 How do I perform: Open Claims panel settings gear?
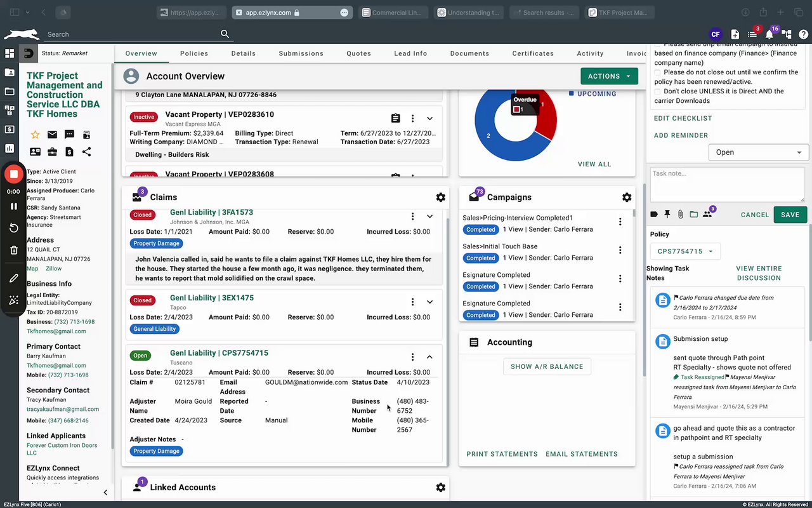click(x=440, y=197)
